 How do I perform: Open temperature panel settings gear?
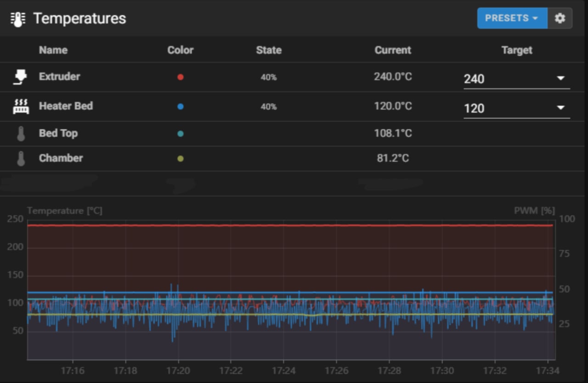pyautogui.click(x=560, y=18)
